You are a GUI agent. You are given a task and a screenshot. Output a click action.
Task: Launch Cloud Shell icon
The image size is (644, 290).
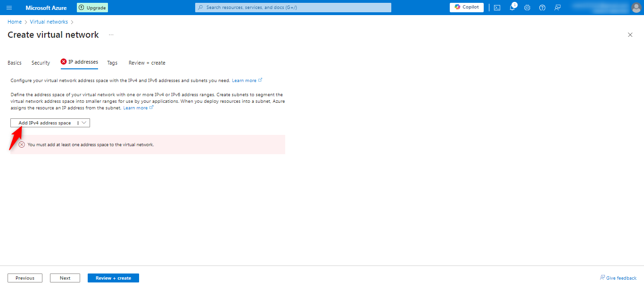pyautogui.click(x=497, y=8)
